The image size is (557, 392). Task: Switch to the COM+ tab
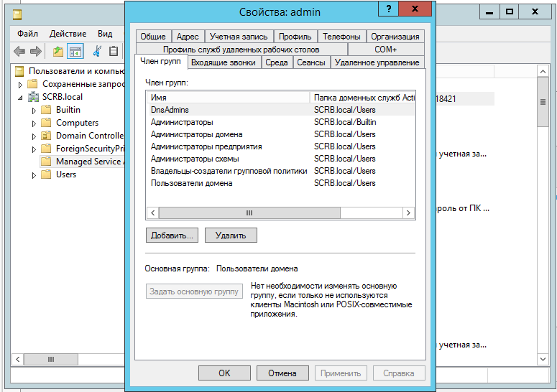pyautogui.click(x=386, y=50)
